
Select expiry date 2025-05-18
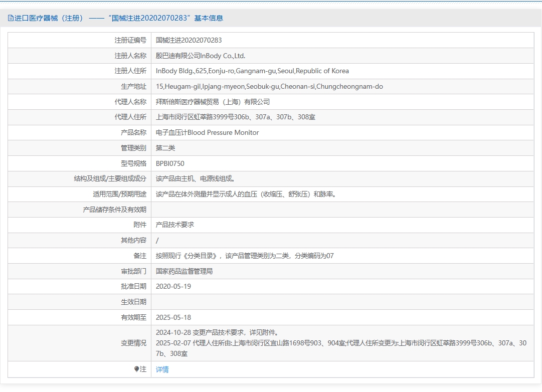point(173,317)
